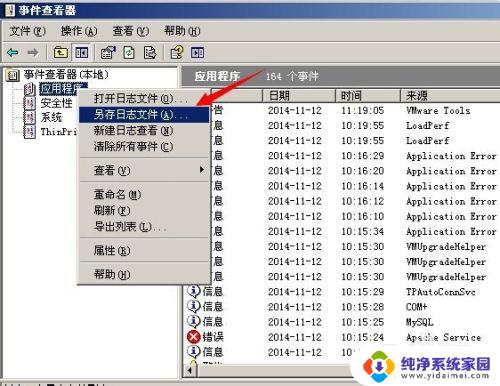
Task: Sort by the 来源 column header
Action: pos(450,96)
